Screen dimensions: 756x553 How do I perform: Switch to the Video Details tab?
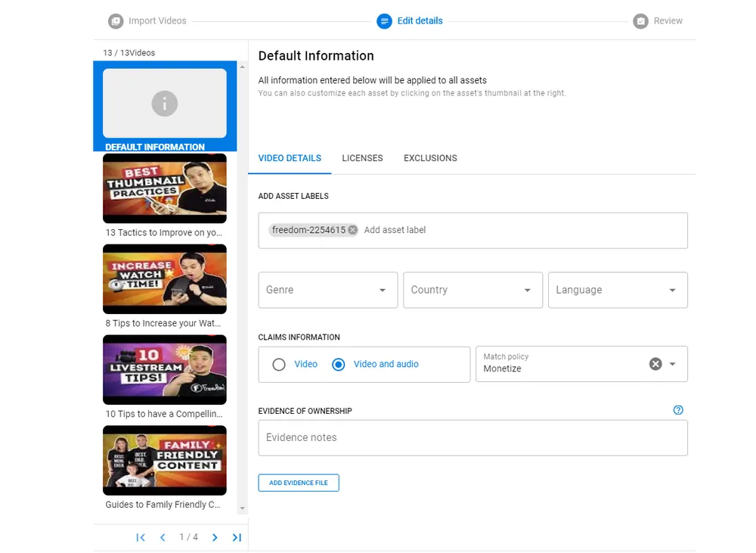(290, 158)
